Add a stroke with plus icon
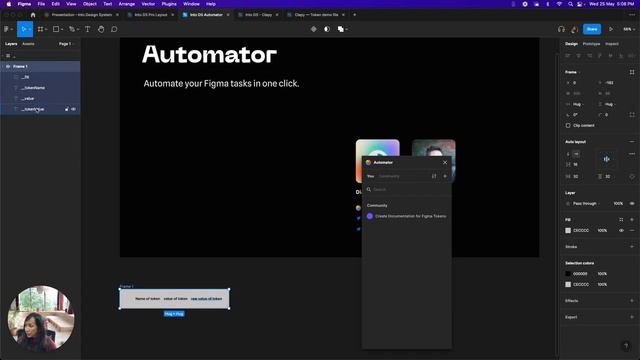640x360 pixels. [632, 247]
